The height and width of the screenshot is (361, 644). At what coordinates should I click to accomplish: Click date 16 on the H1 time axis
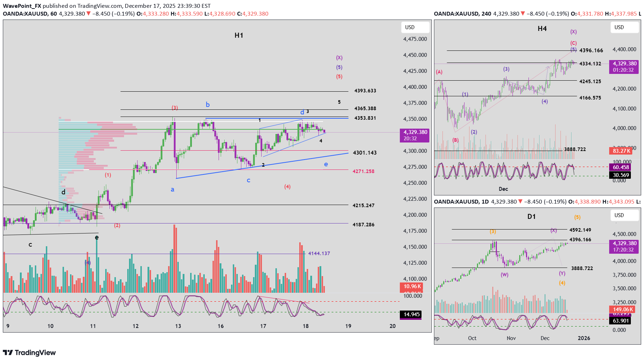pos(221,326)
